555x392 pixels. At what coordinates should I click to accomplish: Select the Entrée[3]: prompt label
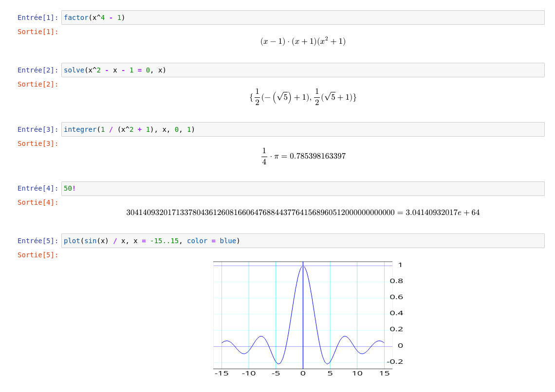[x=38, y=129]
